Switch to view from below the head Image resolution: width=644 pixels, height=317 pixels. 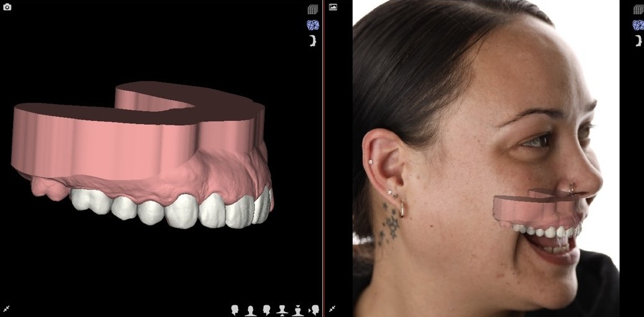(x=282, y=310)
